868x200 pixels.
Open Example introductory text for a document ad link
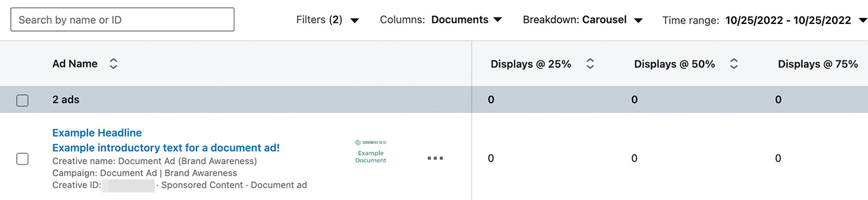click(x=166, y=148)
